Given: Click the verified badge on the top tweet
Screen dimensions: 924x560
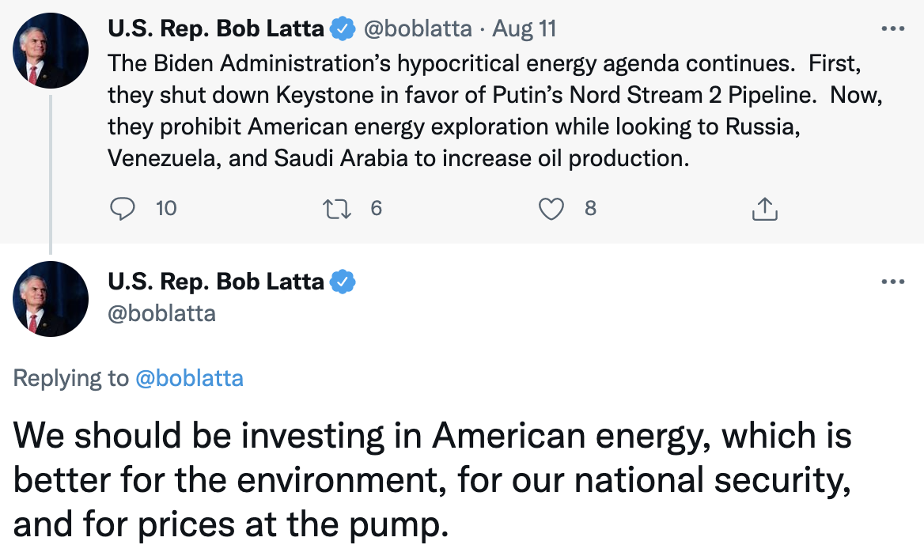Looking at the screenshot, I should point(343,29).
